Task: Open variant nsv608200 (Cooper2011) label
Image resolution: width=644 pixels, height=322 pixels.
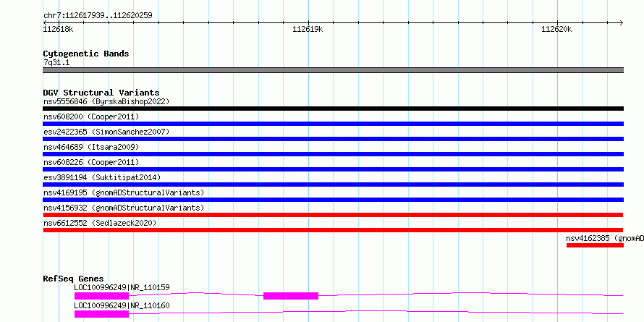Action: click(x=91, y=116)
